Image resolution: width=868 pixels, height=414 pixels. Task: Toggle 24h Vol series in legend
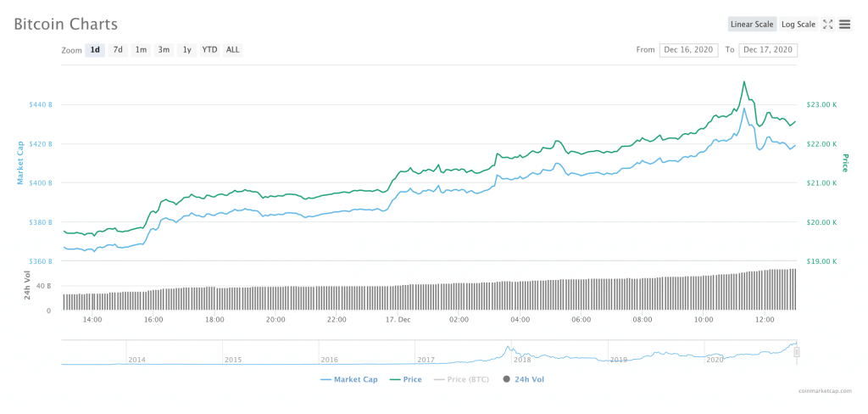pos(524,379)
